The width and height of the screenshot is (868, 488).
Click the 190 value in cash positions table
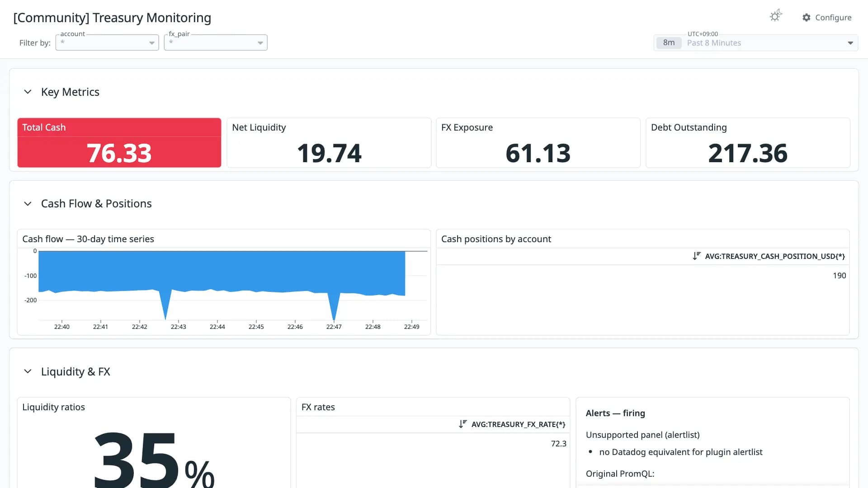click(x=839, y=276)
